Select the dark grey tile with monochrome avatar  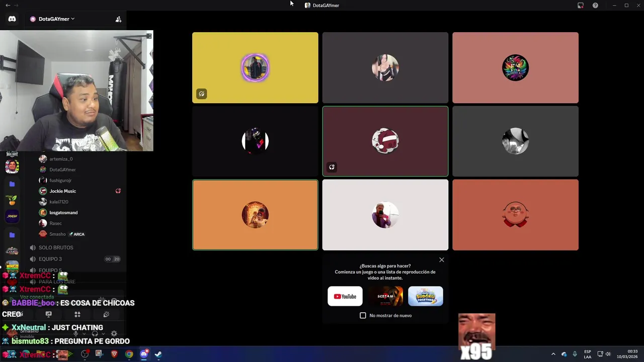[x=515, y=141]
